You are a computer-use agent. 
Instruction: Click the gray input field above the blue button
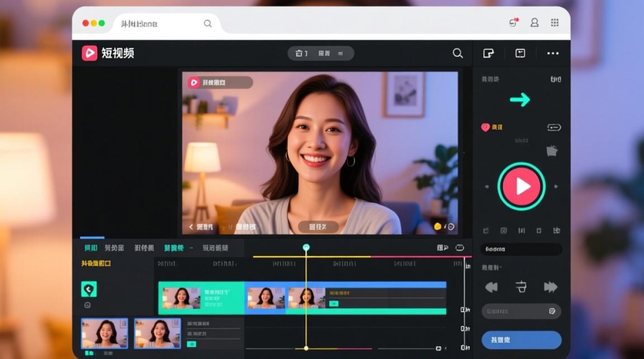(521, 311)
